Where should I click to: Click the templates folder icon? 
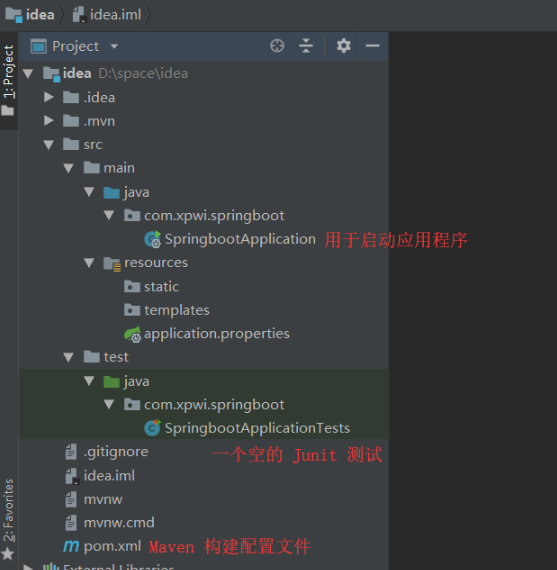click(132, 310)
